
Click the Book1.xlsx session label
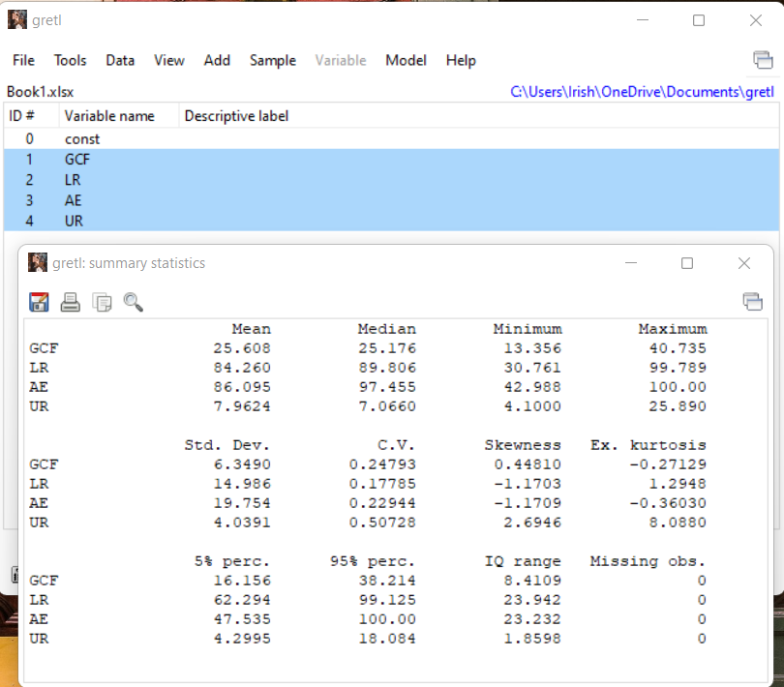[40, 91]
